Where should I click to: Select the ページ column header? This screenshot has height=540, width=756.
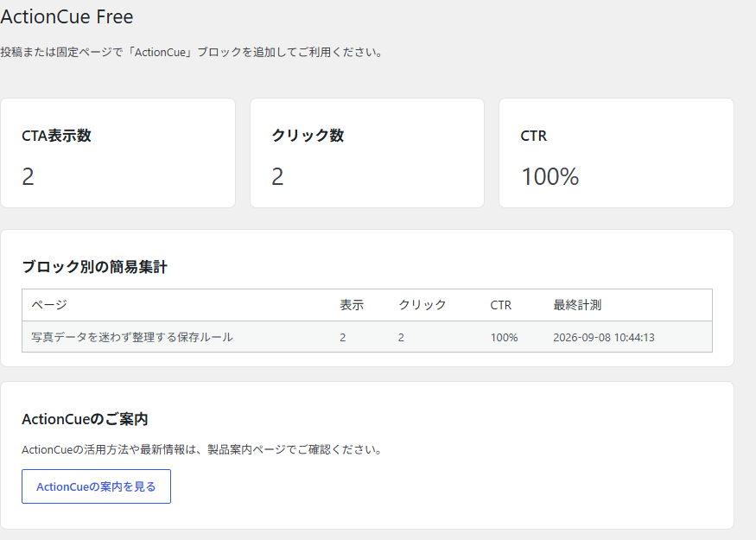49,305
